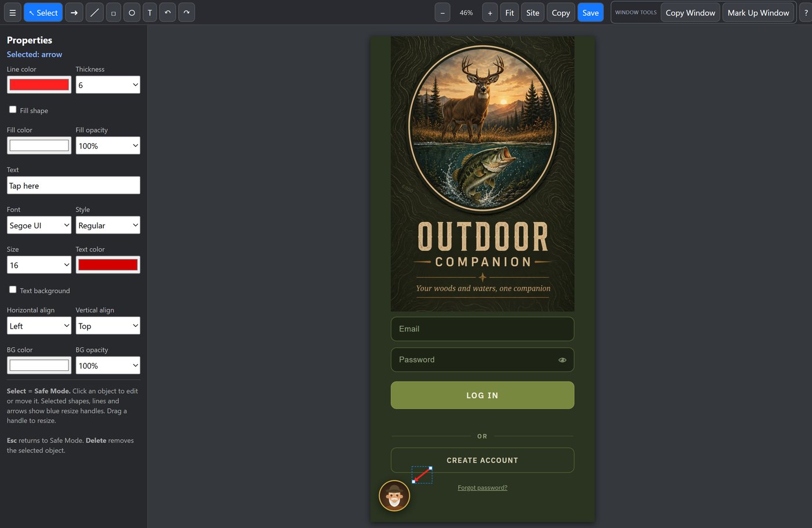This screenshot has height=528, width=812.
Task: Click the Email input field
Action: coord(483,329)
